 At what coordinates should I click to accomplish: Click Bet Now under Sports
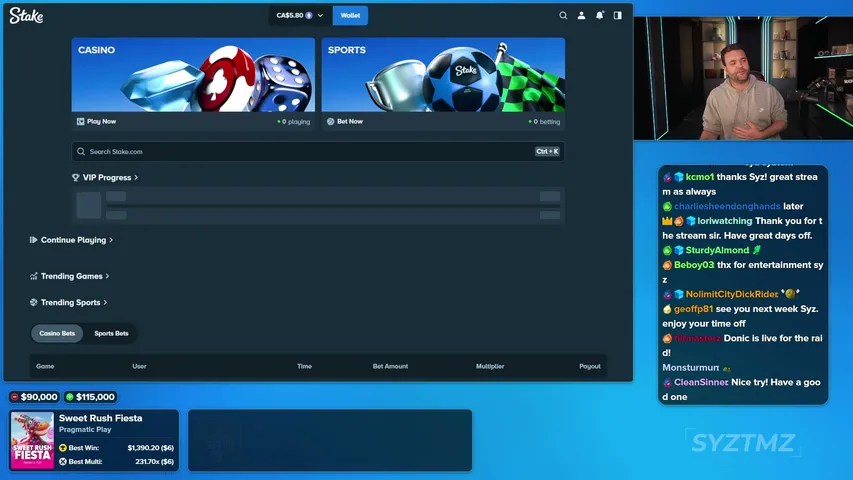click(350, 121)
